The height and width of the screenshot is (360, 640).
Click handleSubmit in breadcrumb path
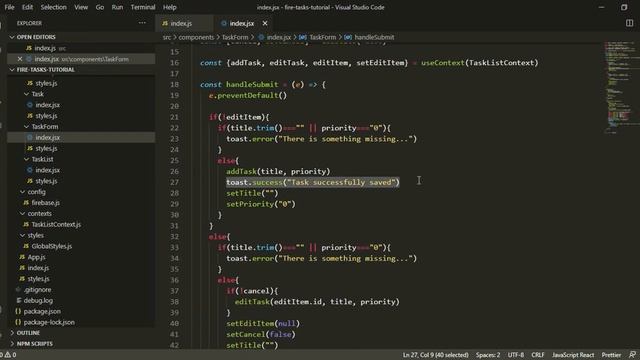pyautogui.click(x=374, y=37)
